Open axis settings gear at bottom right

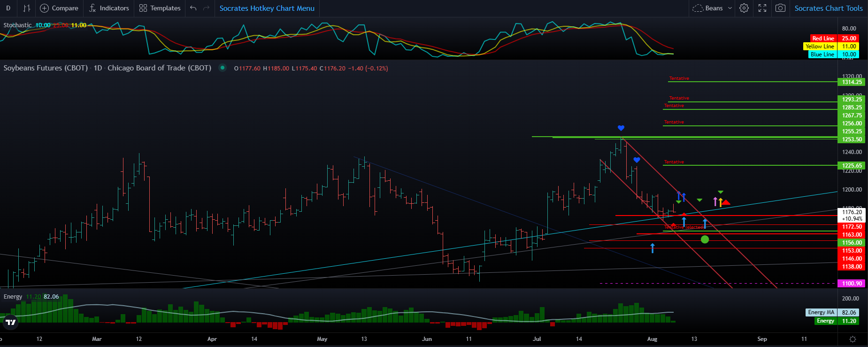pyautogui.click(x=853, y=339)
